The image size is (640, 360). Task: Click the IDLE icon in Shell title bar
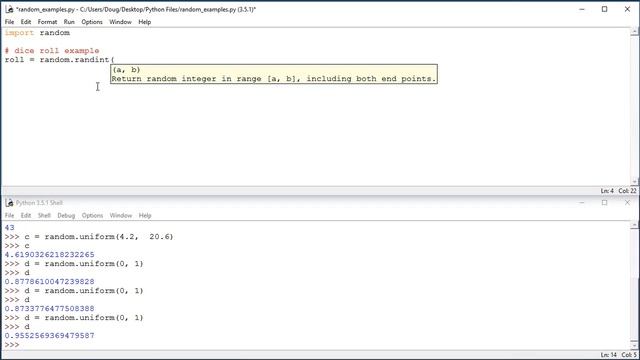9,202
